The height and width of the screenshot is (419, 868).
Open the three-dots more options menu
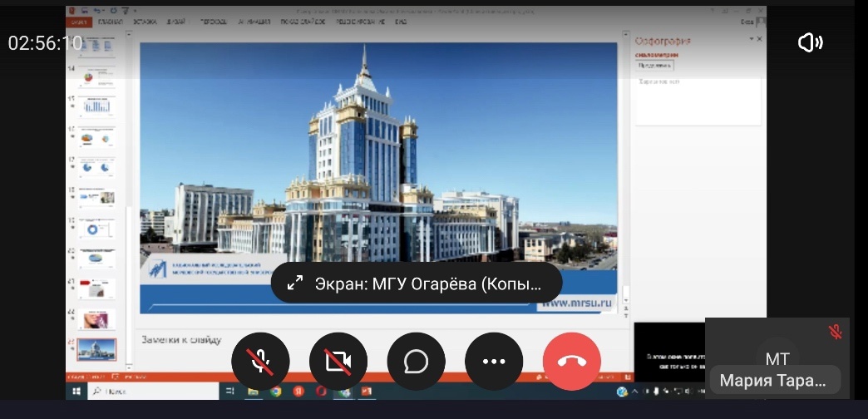click(x=494, y=361)
